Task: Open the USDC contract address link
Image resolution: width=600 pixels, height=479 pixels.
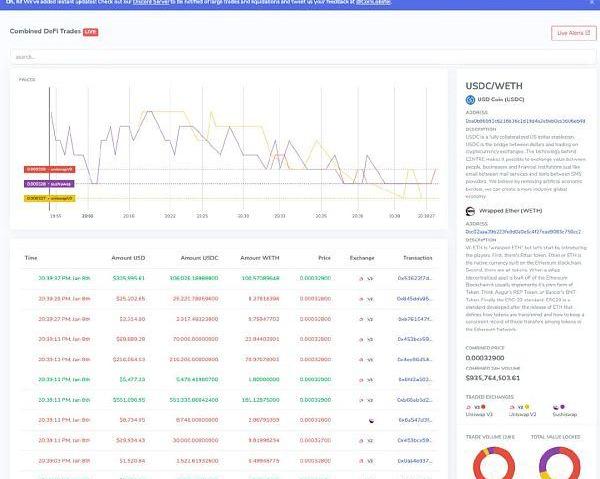Action: pos(525,121)
